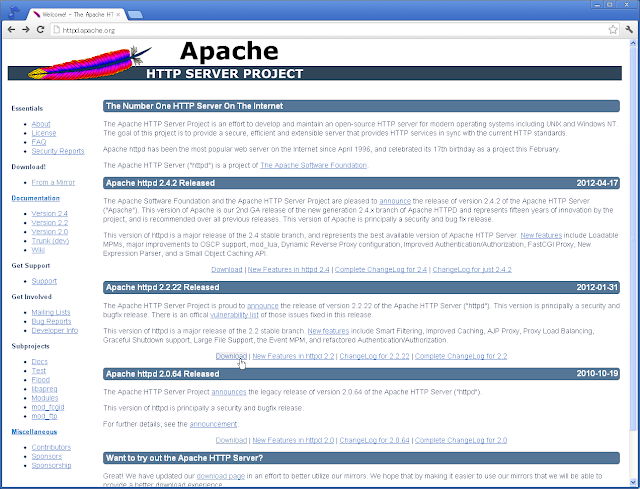This screenshot has height=489, width=640.
Task: Click announce link in the 2.2.22 section
Action: tap(262, 306)
